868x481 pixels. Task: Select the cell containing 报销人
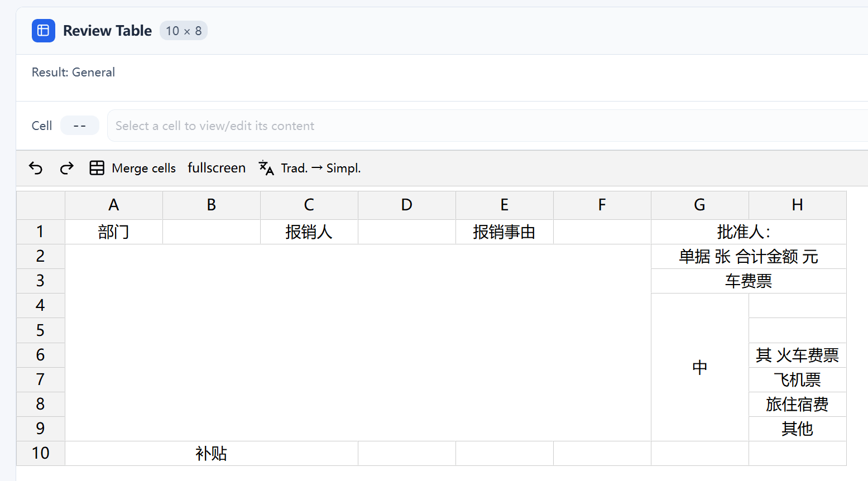point(309,232)
